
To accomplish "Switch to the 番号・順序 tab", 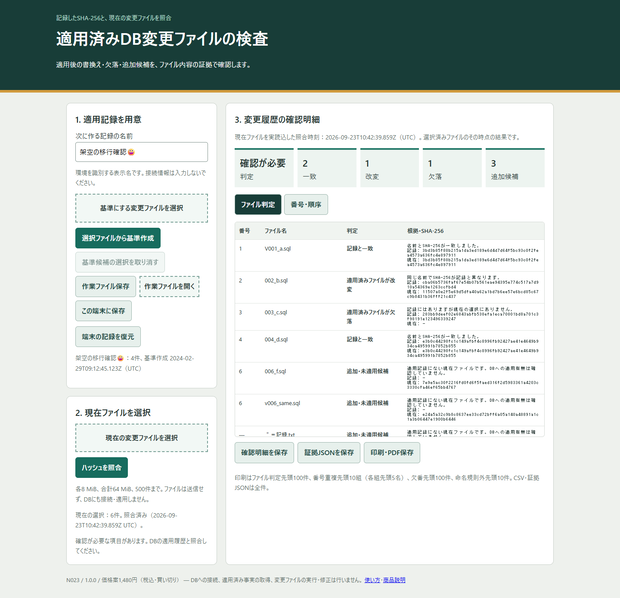I will tap(306, 204).
